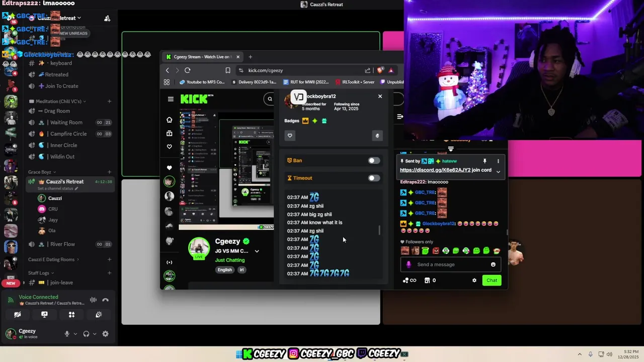Open Windows volume tray icon

click(x=609, y=354)
